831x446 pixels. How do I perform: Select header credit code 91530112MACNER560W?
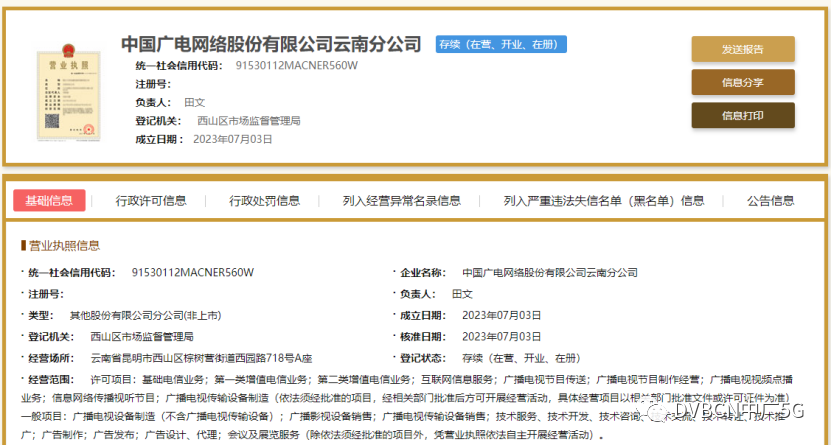(297, 65)
